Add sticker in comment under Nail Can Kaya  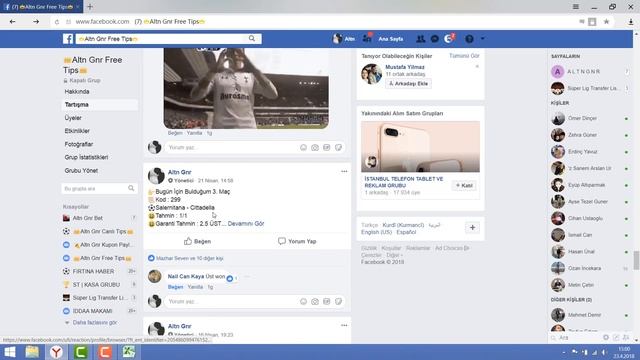338,301
